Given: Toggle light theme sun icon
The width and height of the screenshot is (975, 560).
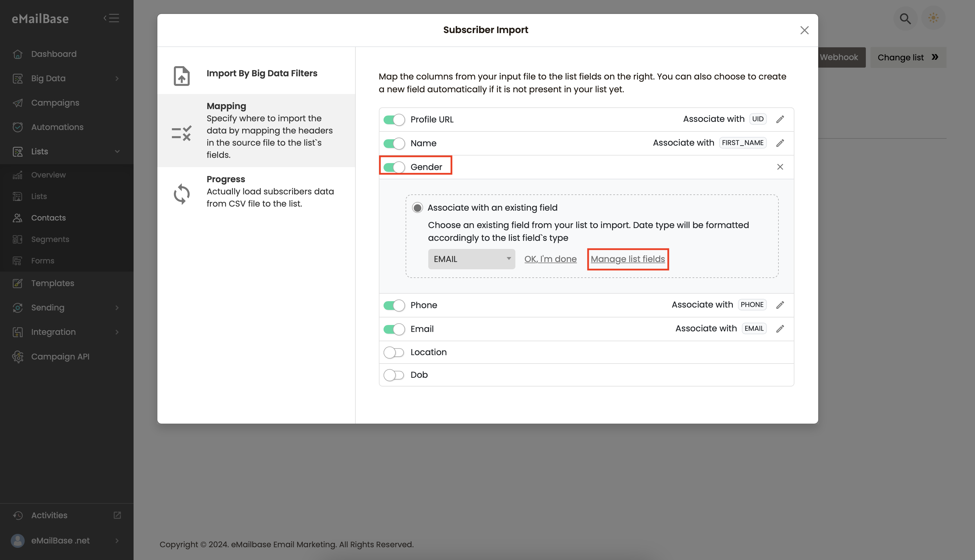Looking at the screenshot, I should (933, 18).
